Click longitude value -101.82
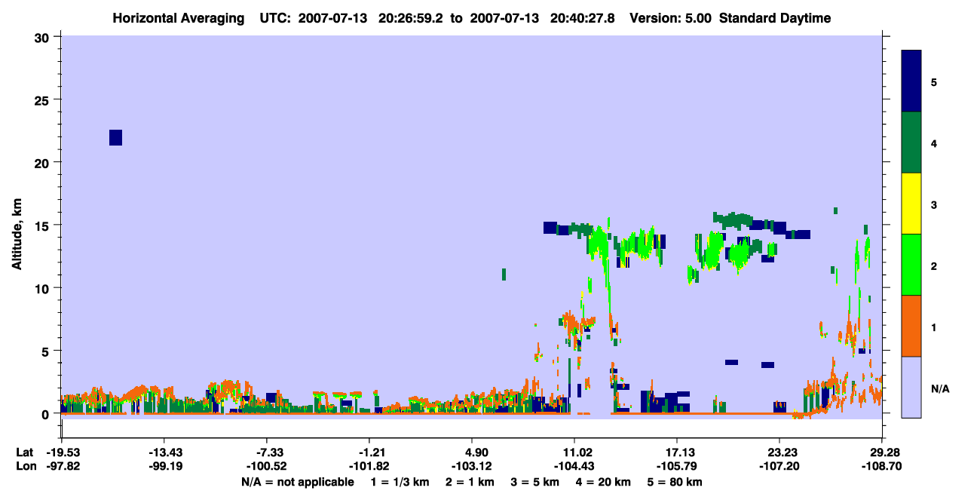 370,466
